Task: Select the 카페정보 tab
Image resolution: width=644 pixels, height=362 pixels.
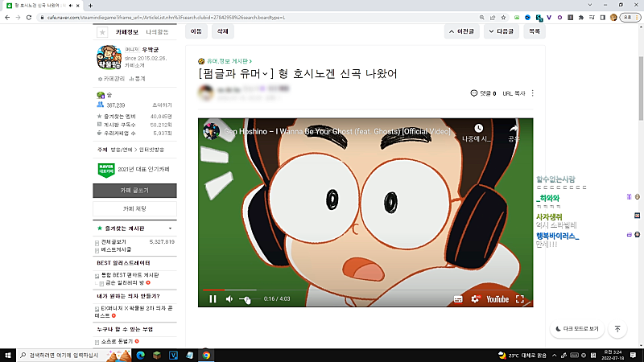Action: [x=128, y=32]
